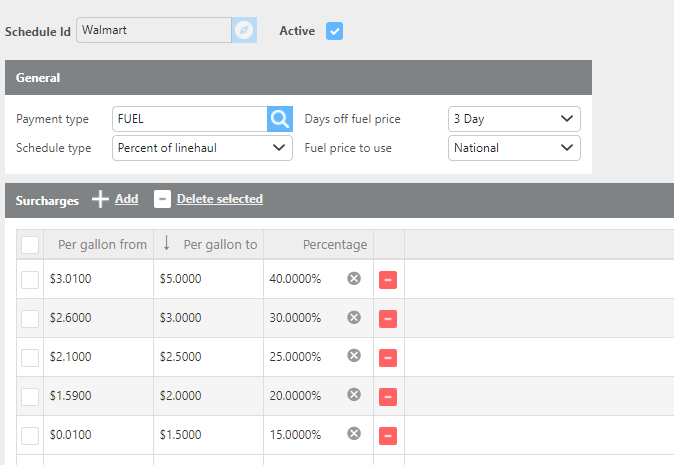Uncheck the Active checkbox
Screen dimensions: 674x465
(x=335, y=31)
